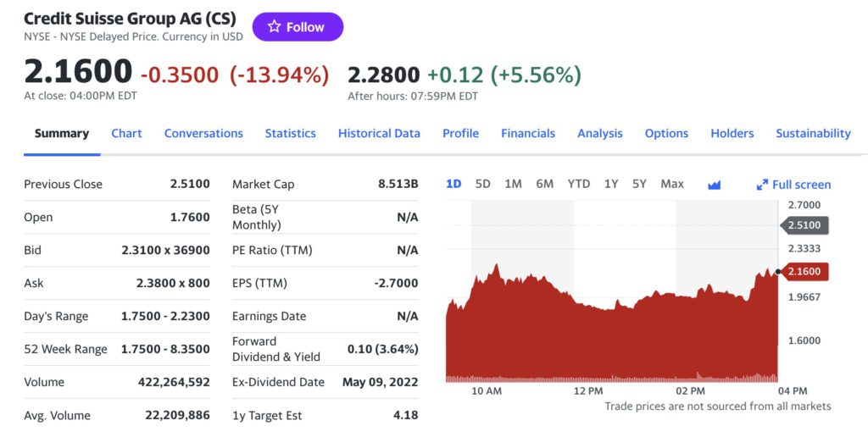Click the 2.1600 current price chart label
The image size is (868, 437).
coord(804,272)
